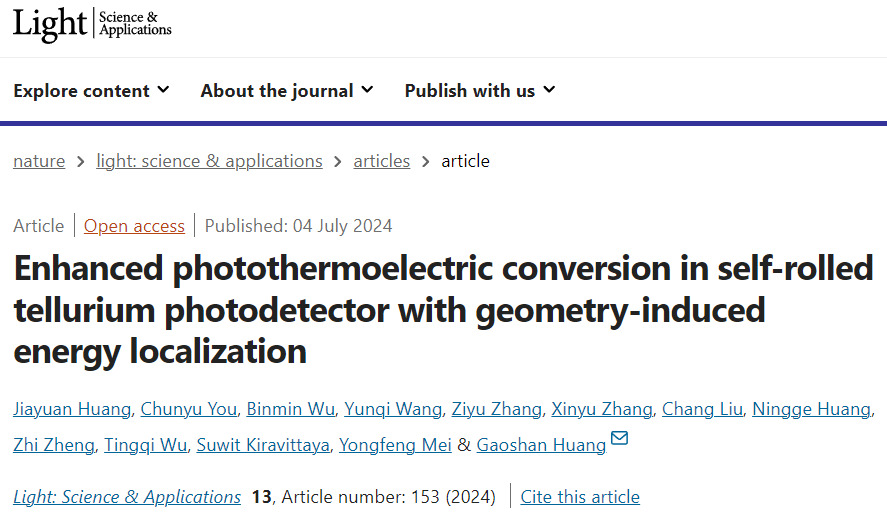Go to the nature breadcrumb link
This screenshot has width=887, height=517.
coord(39,161)
